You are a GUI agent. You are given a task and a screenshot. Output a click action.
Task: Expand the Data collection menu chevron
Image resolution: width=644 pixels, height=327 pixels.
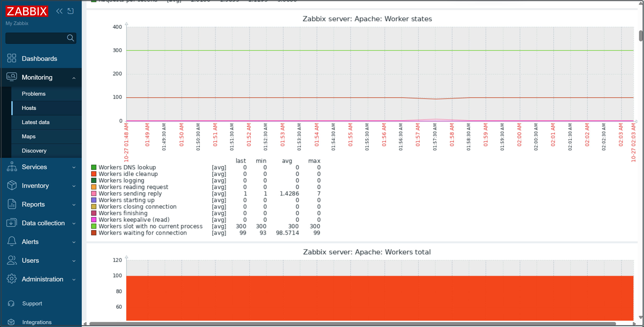(x=74, y=223)
